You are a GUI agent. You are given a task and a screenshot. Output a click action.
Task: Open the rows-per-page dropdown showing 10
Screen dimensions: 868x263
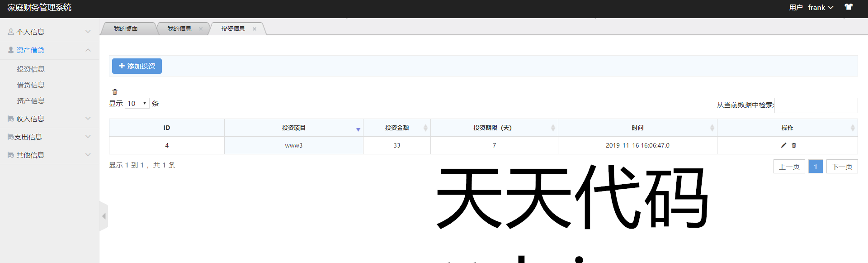tap(137, 104)
